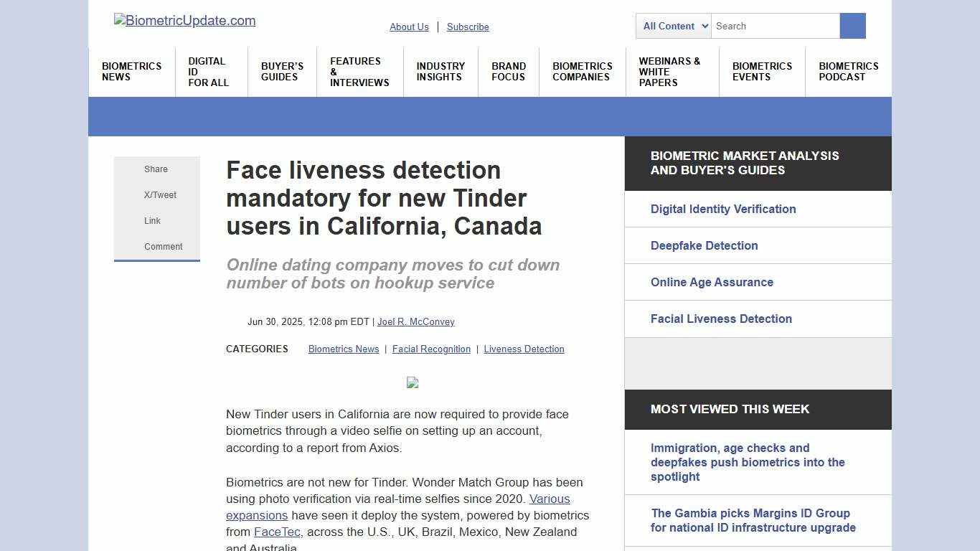Click the search magnifying glass button
This screenshot has height=551, width=980.
[852, 26]
